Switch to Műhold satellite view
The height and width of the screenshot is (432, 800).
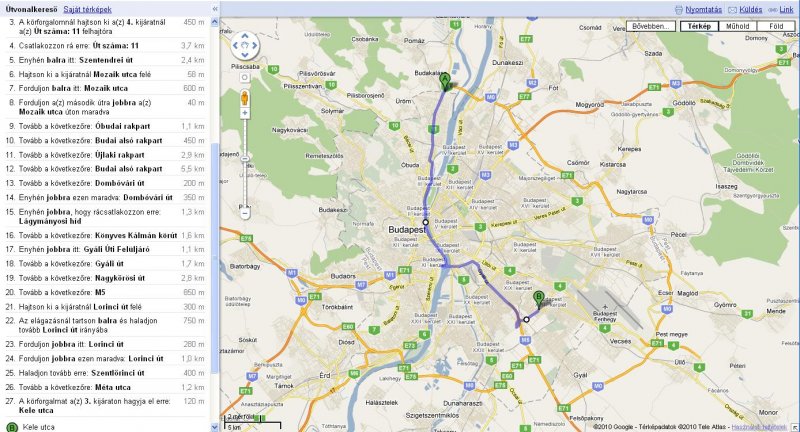737,26
